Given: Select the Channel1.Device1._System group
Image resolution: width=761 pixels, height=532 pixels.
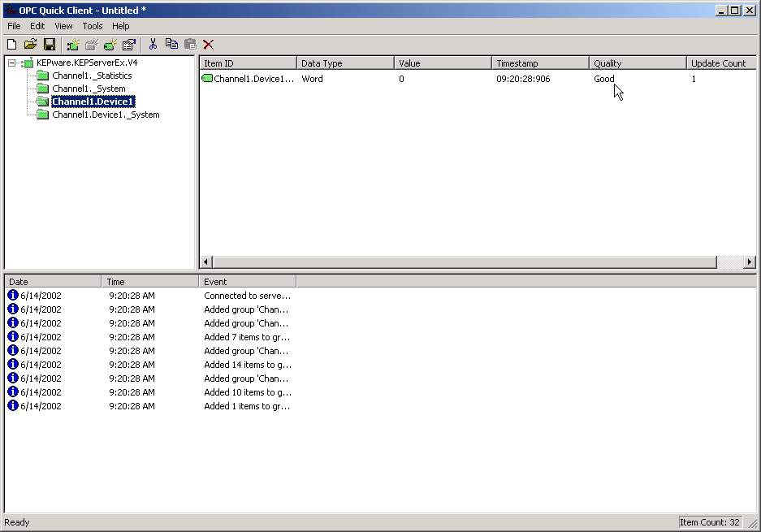Looking at the screenshot, I should click(105, 115).
